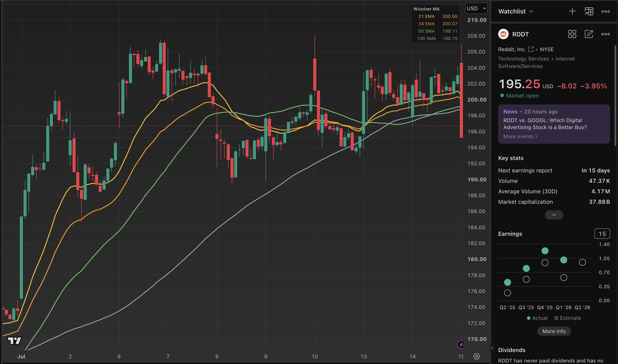Click the date label 13 on the time axis
This screenshot has height=364, width=618.
pos(364,356)
